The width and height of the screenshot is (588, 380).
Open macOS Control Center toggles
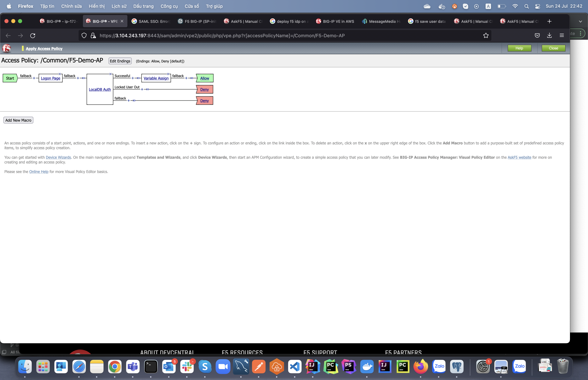537,6
